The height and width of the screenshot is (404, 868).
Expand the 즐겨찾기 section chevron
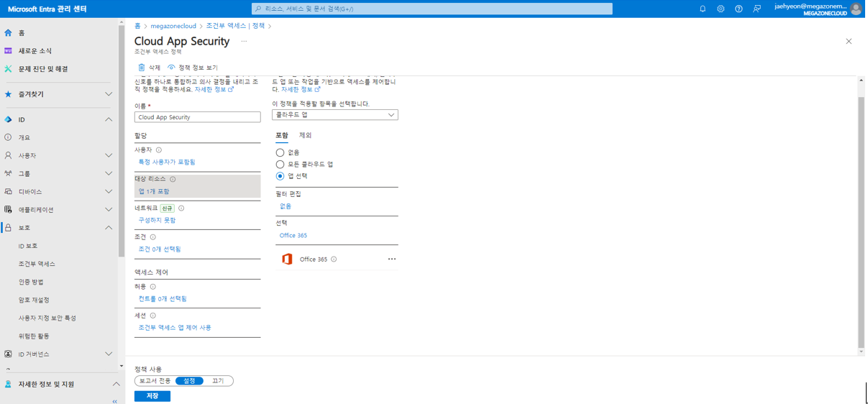click(109, 94)
